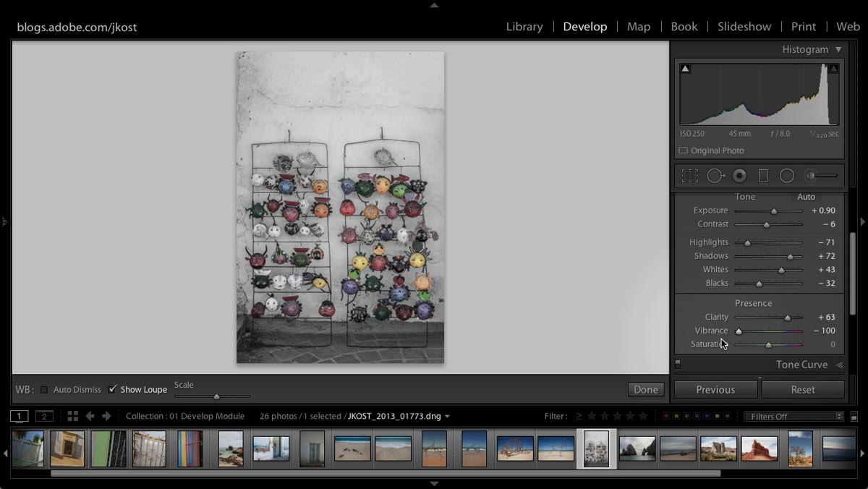This screenshot has height=489, width=868.
Task: Go back with the left arrow in filmstrip bar
Action: [90, 416]
